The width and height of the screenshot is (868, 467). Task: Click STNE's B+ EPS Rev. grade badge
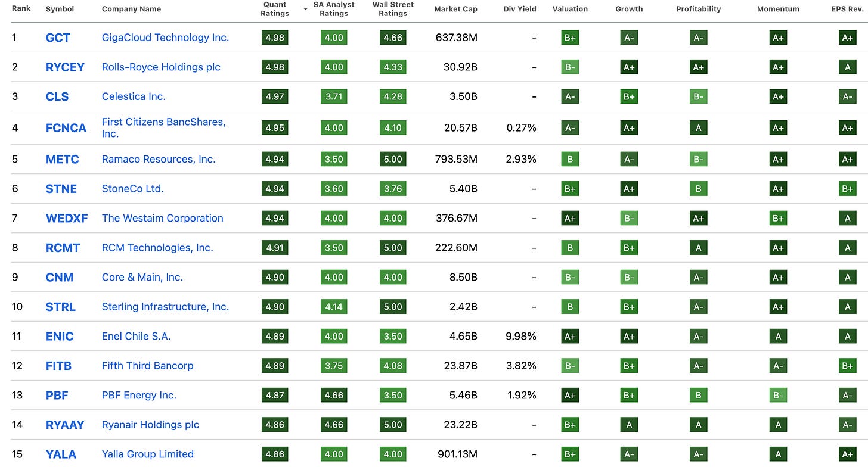click(x=848, y=189)
